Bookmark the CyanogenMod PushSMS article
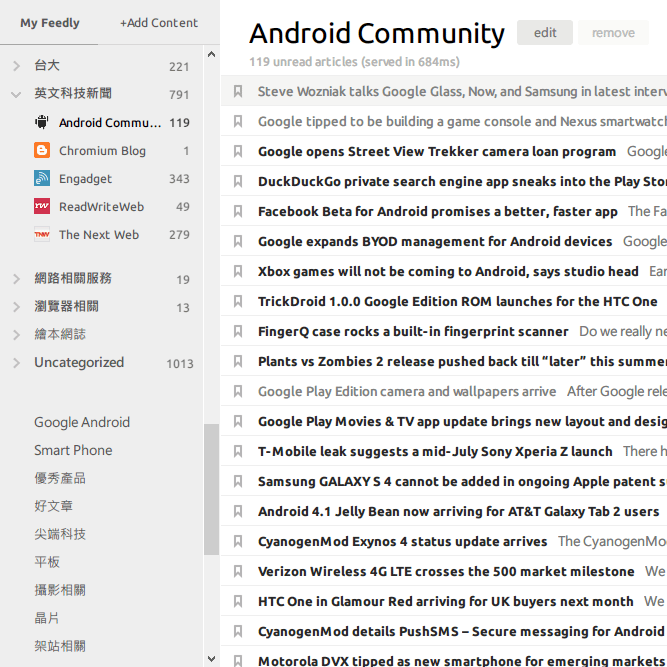The width and height of the screenshot is (667, 667). tap(238, 631)
